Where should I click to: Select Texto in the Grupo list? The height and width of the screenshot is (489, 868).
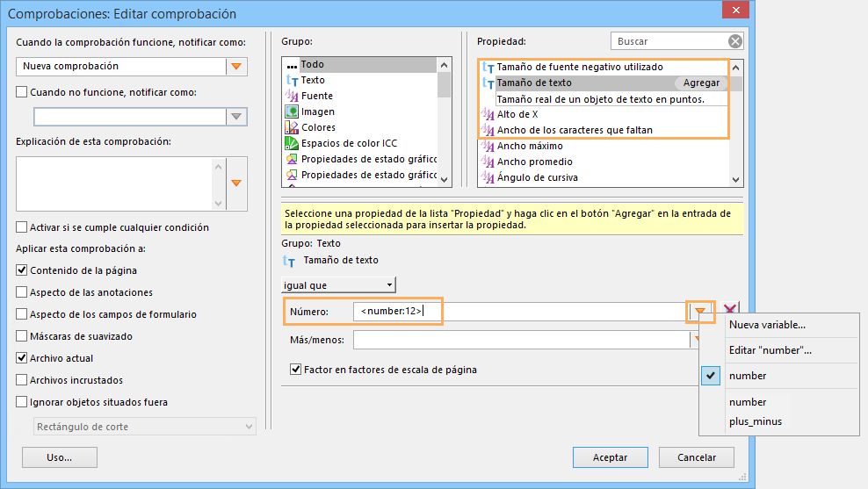[360, 80]
